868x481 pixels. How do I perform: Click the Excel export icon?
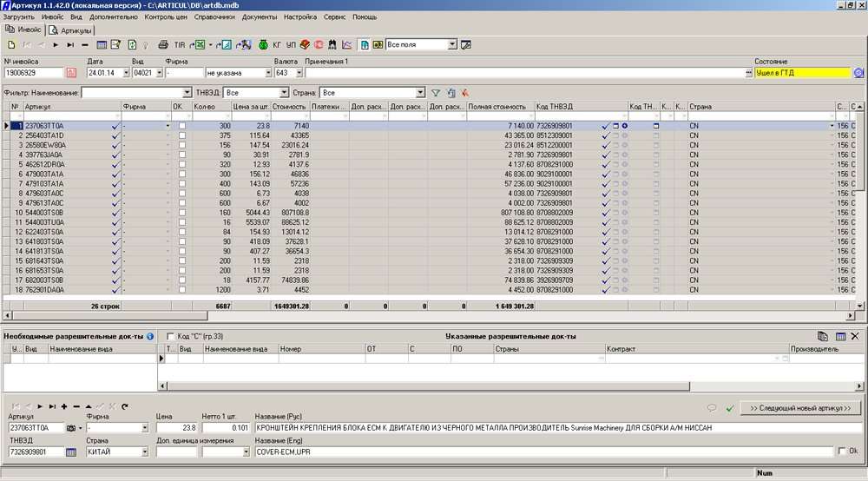coord(198,45)
